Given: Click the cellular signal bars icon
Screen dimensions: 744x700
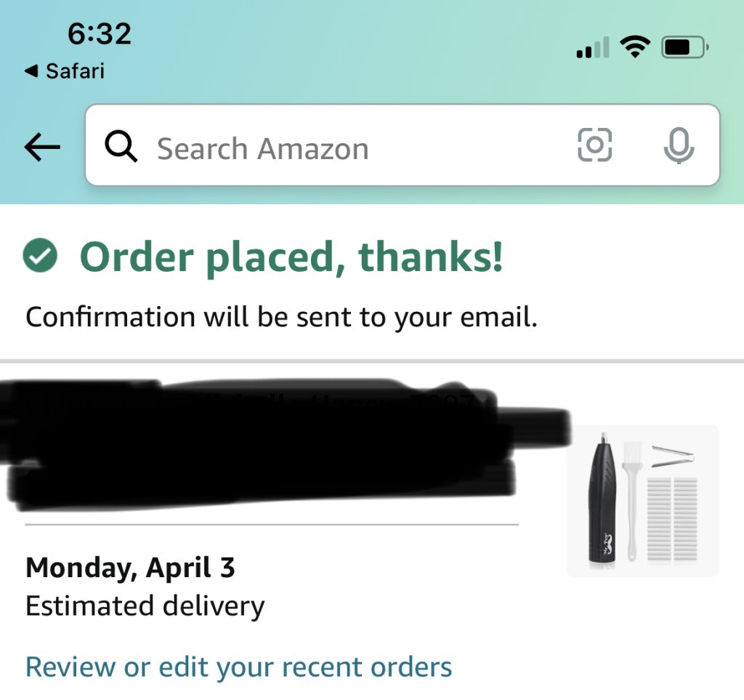Looking at the screenshot, I should pos(591,49).
